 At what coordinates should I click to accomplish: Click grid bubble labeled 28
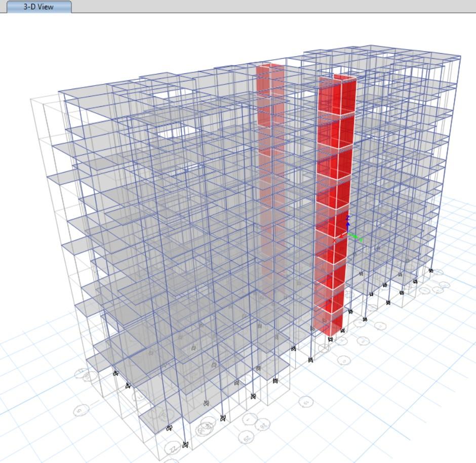263,426
